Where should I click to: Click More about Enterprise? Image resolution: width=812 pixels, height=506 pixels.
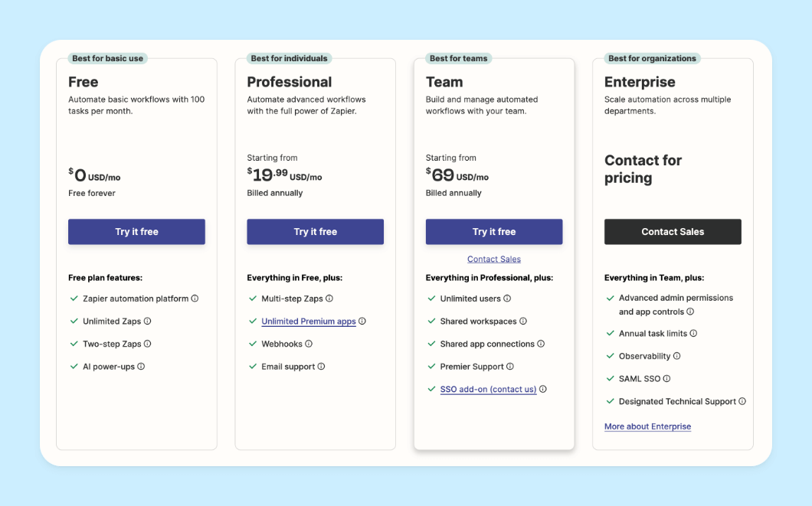tap(647, 426)
